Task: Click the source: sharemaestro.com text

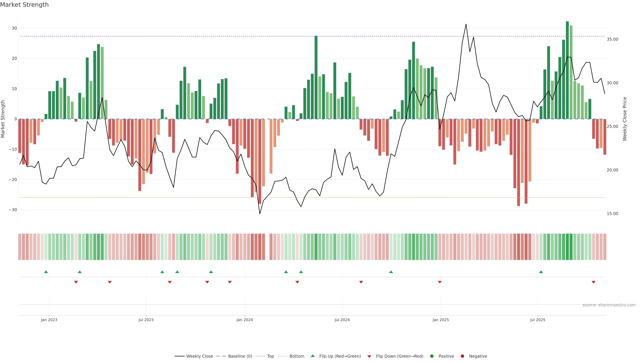Action: [609, 305]
